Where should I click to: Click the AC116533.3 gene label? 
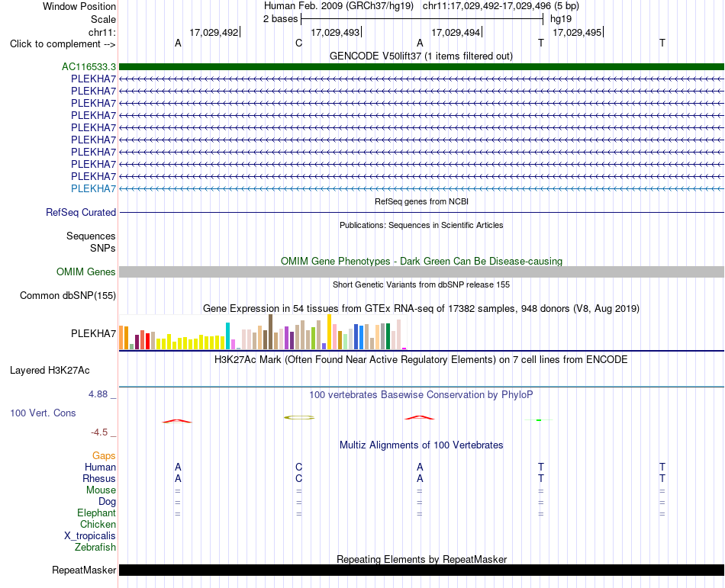(89, 67)
